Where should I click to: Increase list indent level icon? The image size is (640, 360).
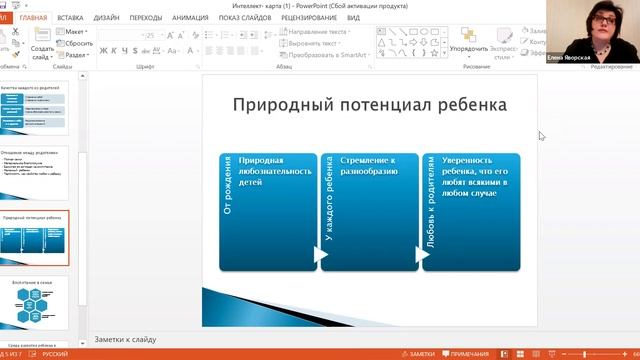[x=253, y=36]
